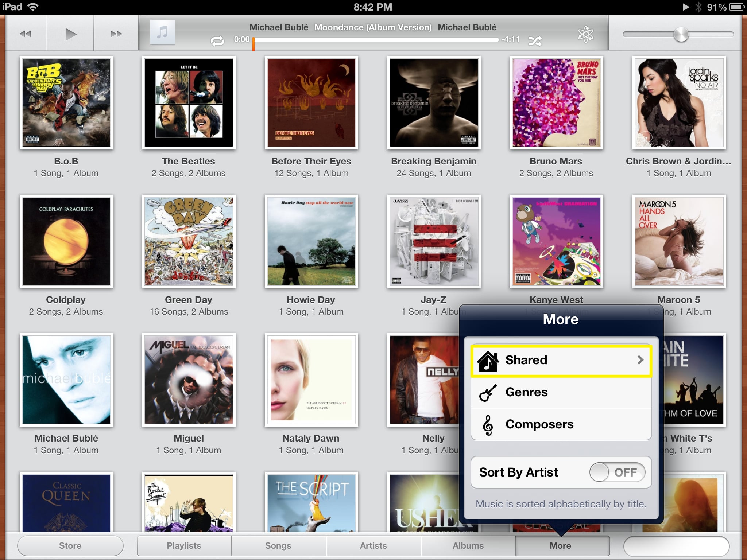Open the Nataly Dawn album cover
Image resolution: width=747 pixels, height=560 pixels.
coord(311,380)
